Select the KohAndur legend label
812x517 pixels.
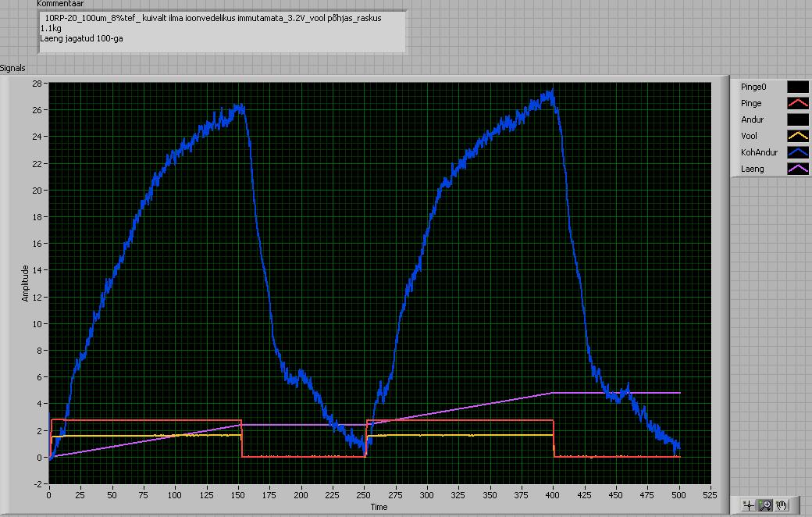757,152
